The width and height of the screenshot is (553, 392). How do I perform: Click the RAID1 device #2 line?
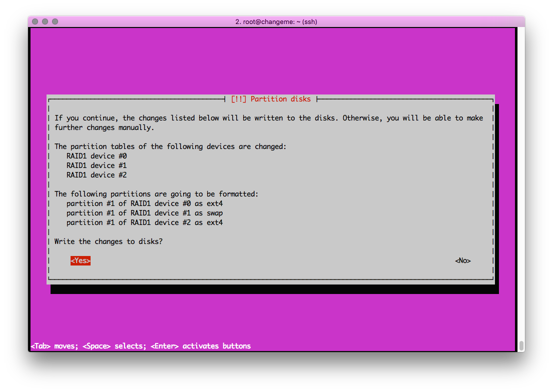point(97,175)
